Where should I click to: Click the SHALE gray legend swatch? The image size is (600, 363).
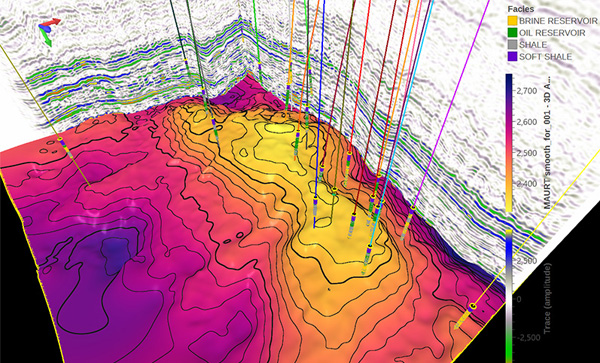pos(512,45)
